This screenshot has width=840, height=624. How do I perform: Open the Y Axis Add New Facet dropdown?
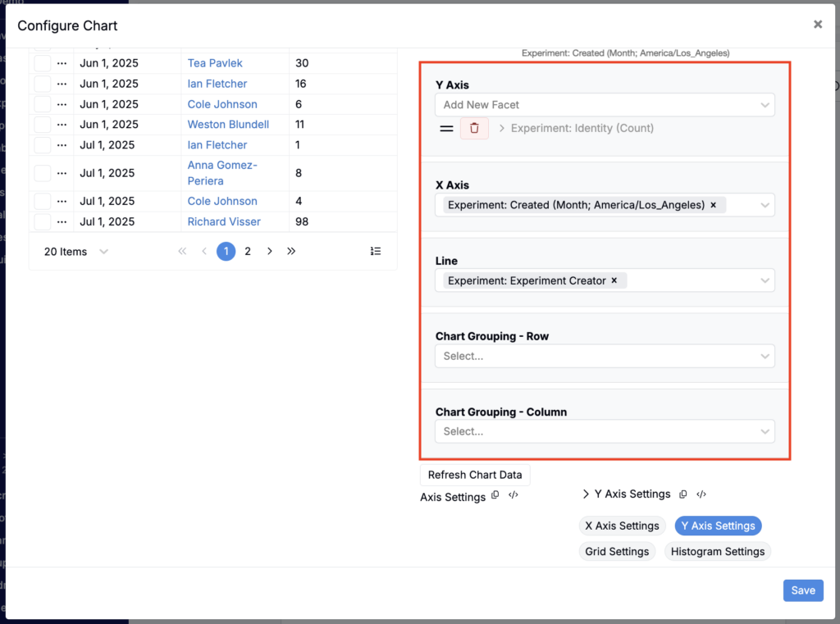pos(605,105)
